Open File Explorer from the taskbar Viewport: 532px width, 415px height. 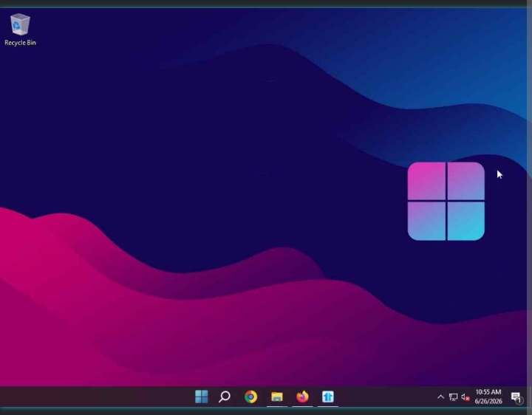click(x=277, y=397)
